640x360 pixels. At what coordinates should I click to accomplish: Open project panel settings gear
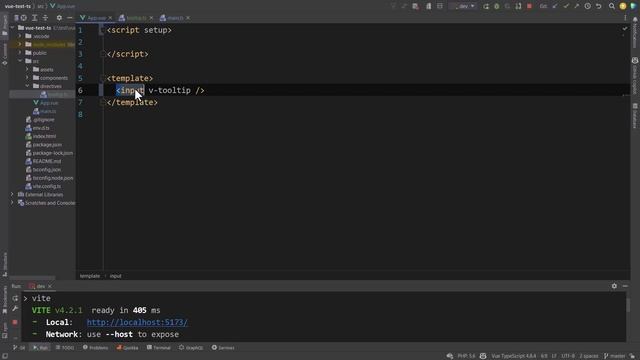[x=59, y=18]
